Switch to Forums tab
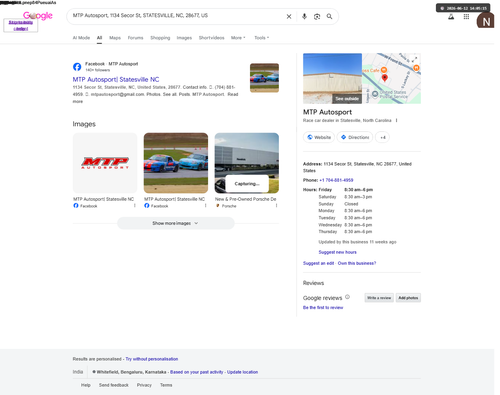Screen dimensions: 500x395 pos(135,38)
